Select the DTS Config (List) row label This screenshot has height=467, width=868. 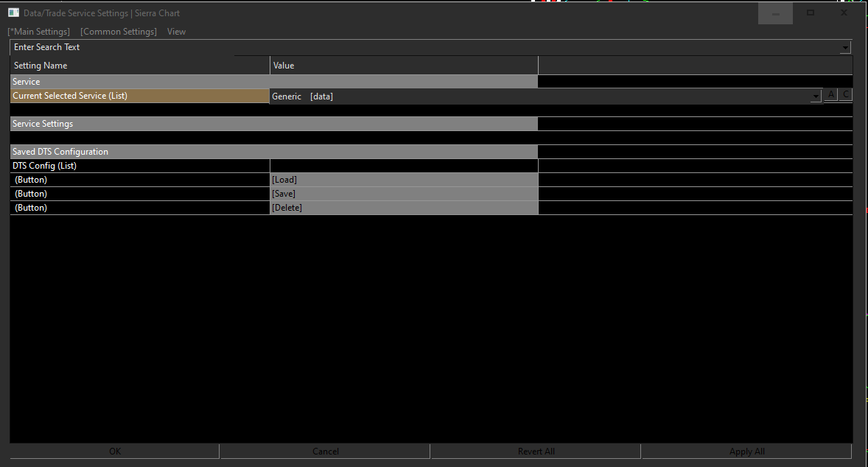click(139, 166)
